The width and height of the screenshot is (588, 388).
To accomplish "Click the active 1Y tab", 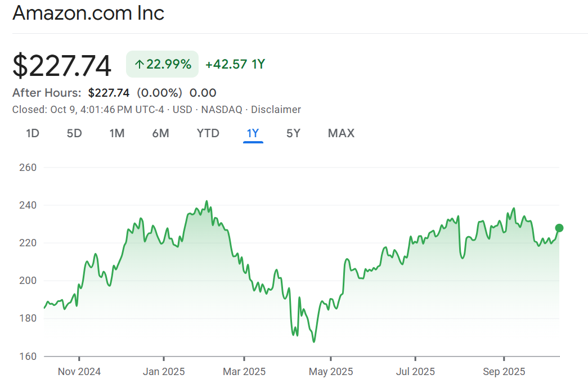I will tap(253, 133).
